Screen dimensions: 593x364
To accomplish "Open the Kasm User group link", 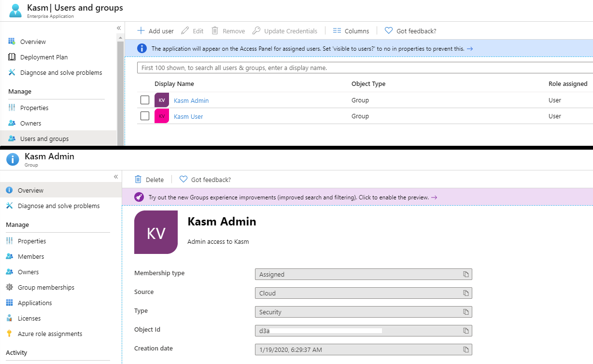I will tap(188, 116).
